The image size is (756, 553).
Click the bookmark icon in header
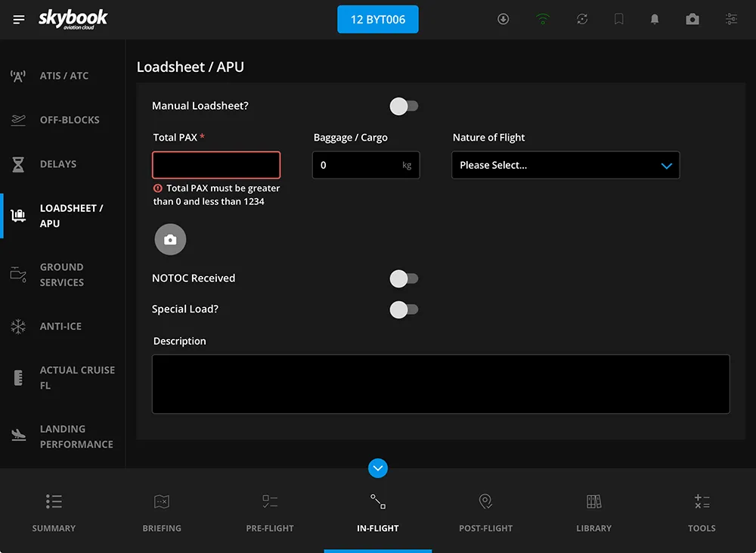618,19
